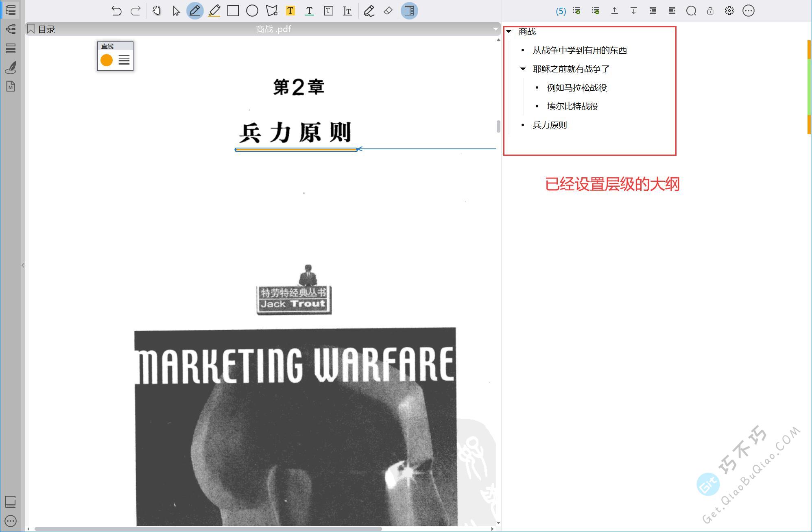Screen dimensions: 812x532
Task: Select the boxed text selection tool
Action: [x=329, y=11]
